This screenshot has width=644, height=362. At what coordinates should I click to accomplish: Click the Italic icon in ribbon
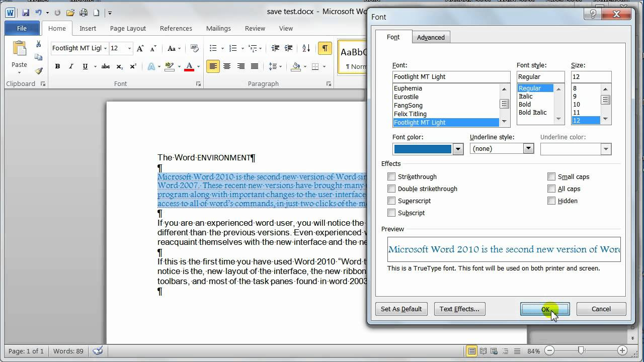71,66
